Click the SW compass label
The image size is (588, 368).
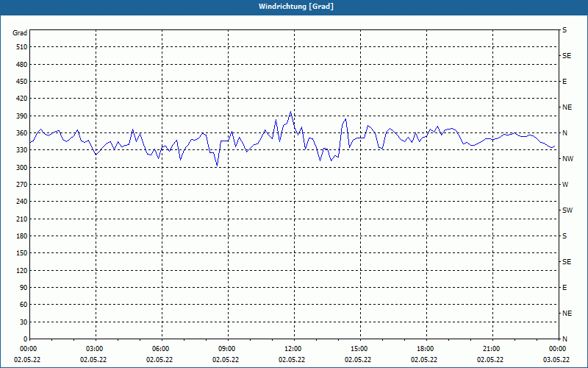[x=567, y=210]
